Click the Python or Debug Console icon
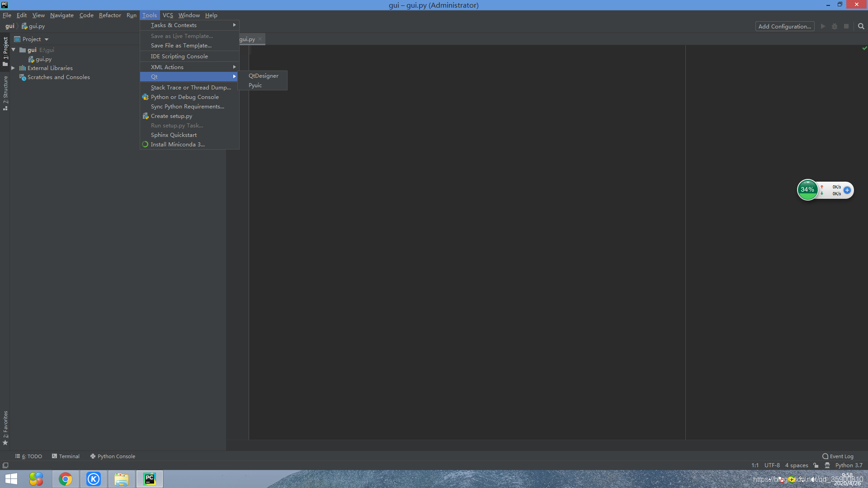This screenshot has height=488, width=868. pos(145,97)
